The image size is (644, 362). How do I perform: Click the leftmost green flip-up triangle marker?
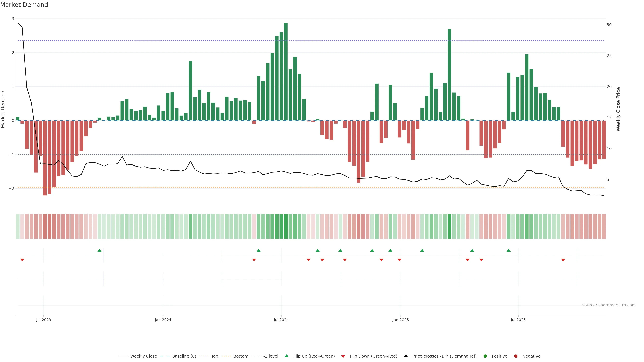coord(99,250)
